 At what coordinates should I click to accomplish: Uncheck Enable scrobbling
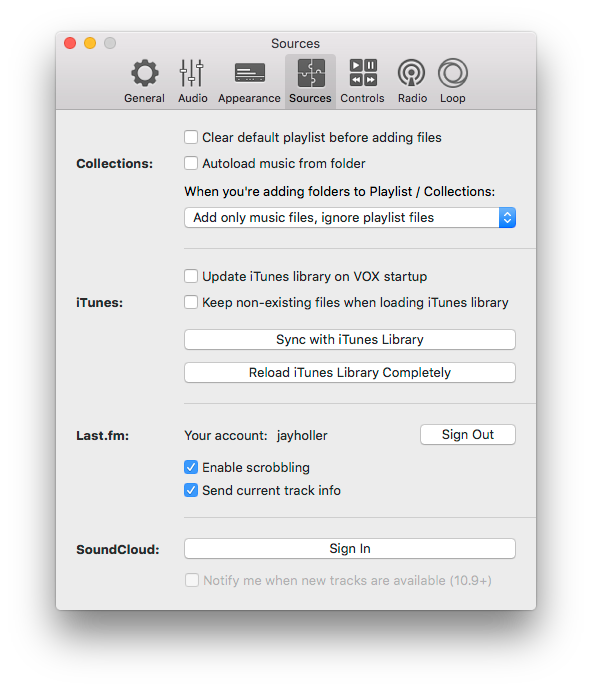(x=191, y=467)
